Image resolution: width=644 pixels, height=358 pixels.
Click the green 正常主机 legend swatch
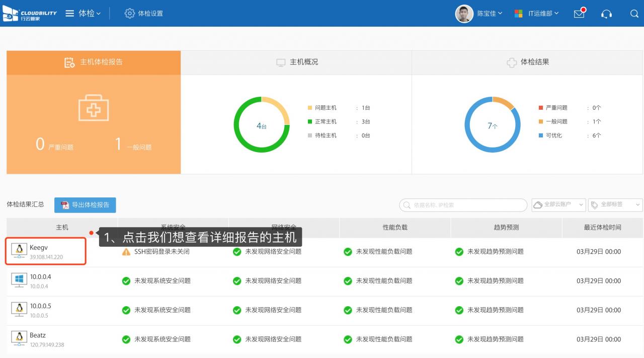pos(310,122)
